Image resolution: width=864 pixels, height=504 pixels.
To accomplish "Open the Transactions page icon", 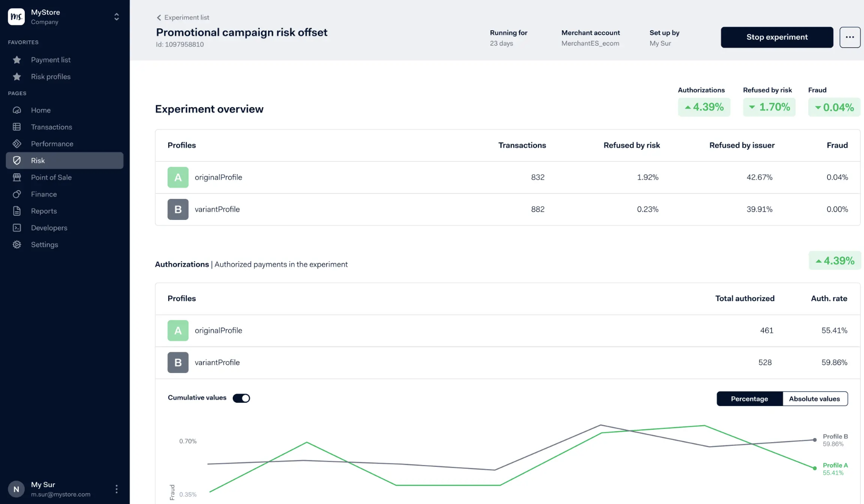I will point(16,127).
